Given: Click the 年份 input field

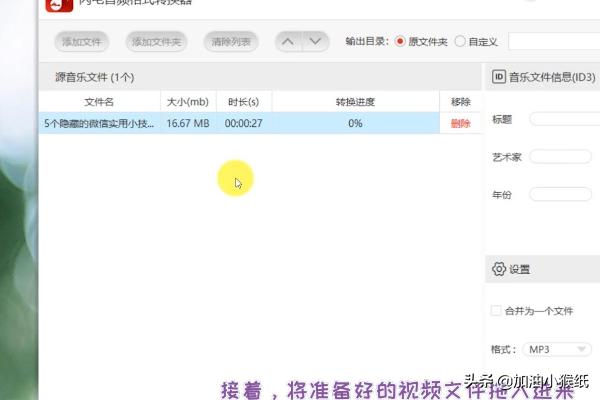Looking at the screenshot, I should [561, 194].
